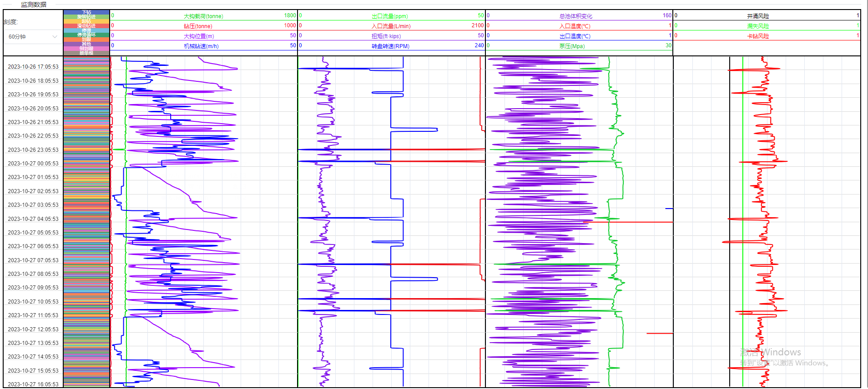Click timestamp 2023-10-27 15:05:53

tap(33, 371)
